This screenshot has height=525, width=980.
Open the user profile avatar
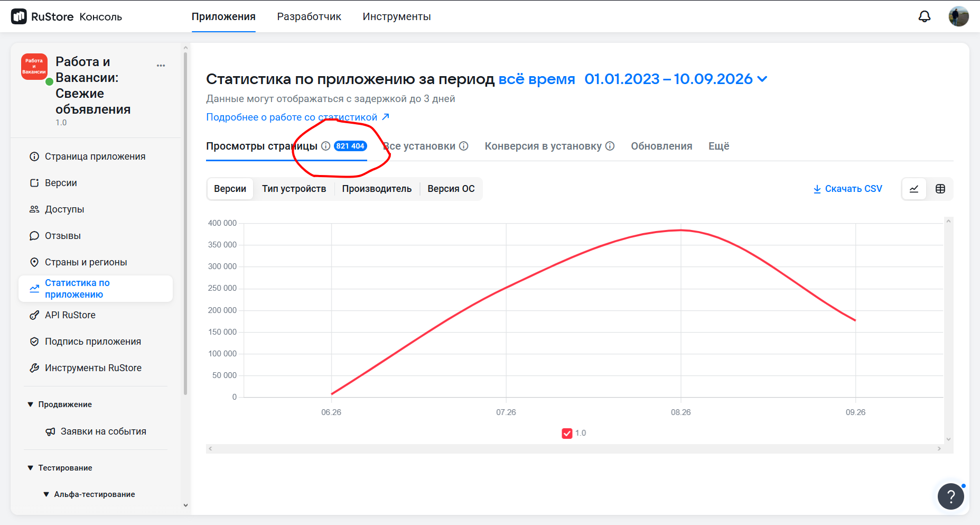958,16
